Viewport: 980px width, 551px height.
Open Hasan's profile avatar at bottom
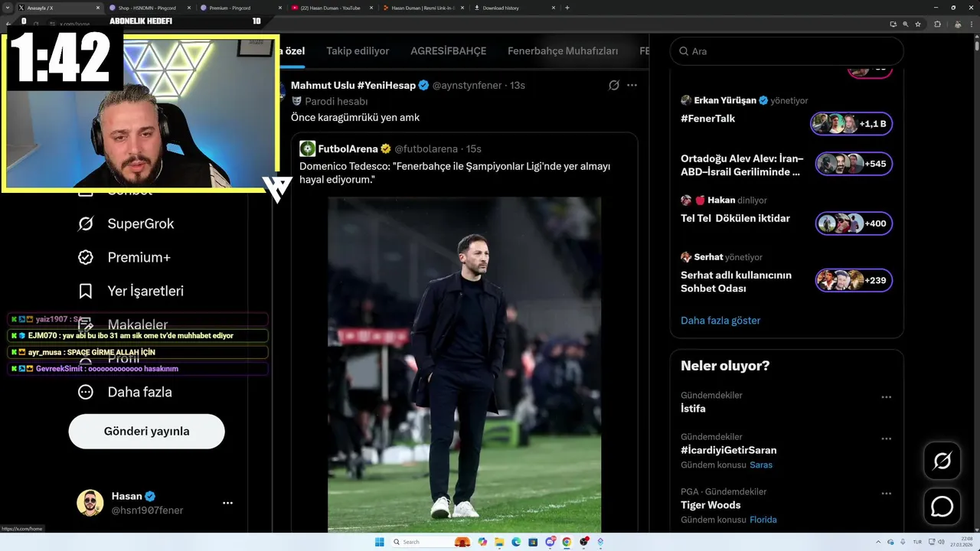point(90,503)
